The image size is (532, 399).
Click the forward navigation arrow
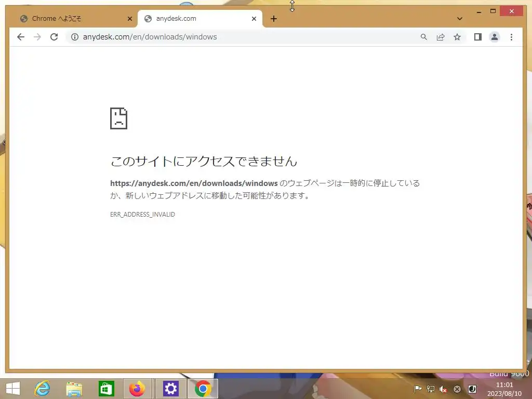(x=37, y=37)
